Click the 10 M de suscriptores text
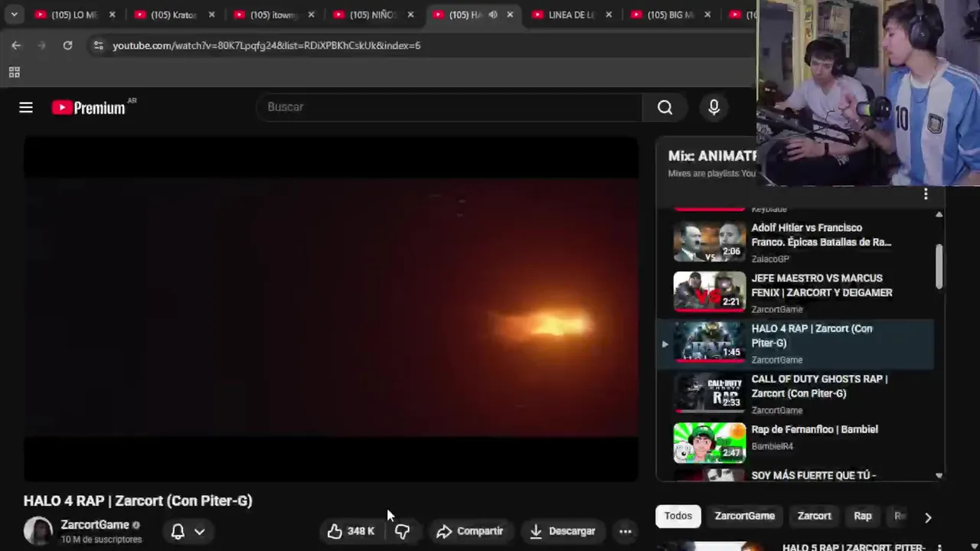Viewport: 980px width, 551px height. 101,540
